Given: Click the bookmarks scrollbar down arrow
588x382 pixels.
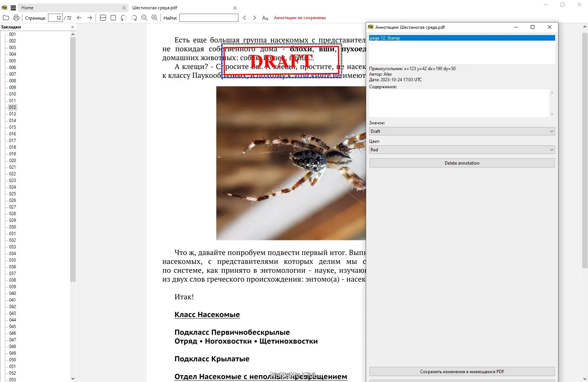Looking at the screenshot, I should 73,378.
